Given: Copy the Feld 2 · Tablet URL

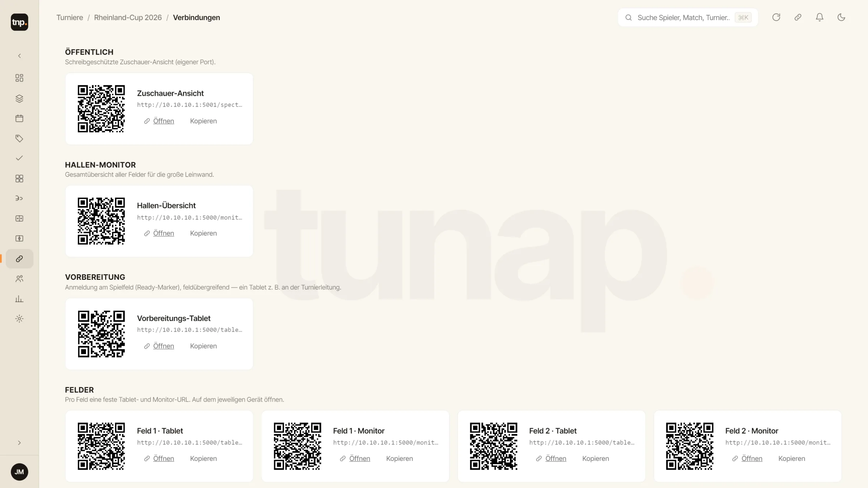Looking at the screenshot, I should [596, 459].
